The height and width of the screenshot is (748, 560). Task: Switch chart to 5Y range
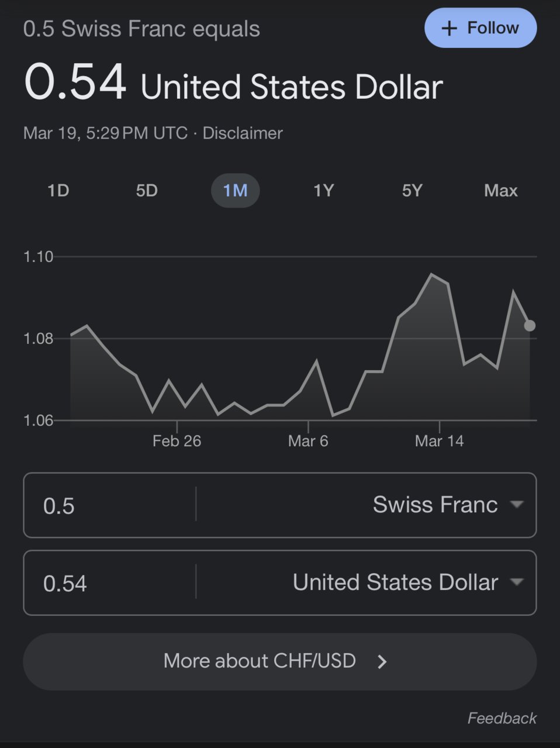point(412,191)
